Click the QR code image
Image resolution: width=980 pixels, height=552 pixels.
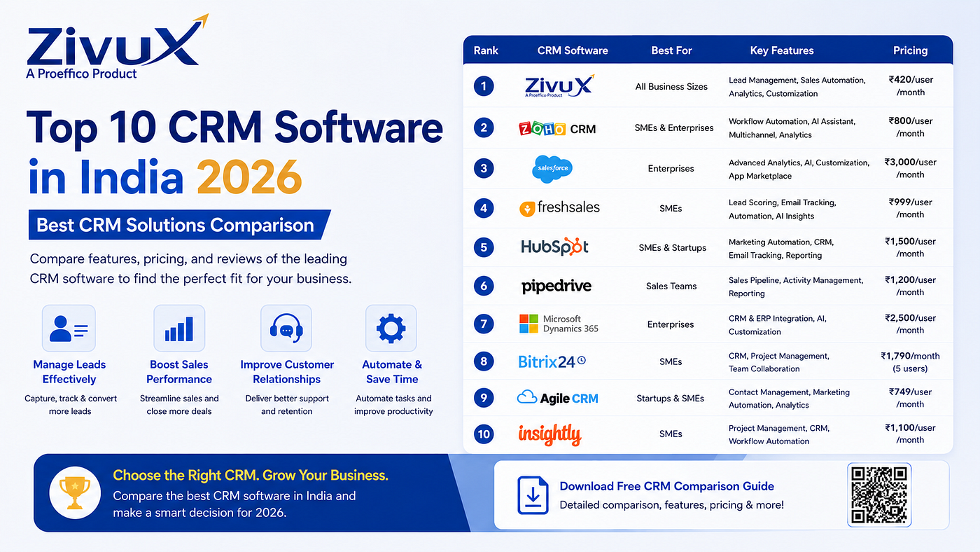[879, 495]
